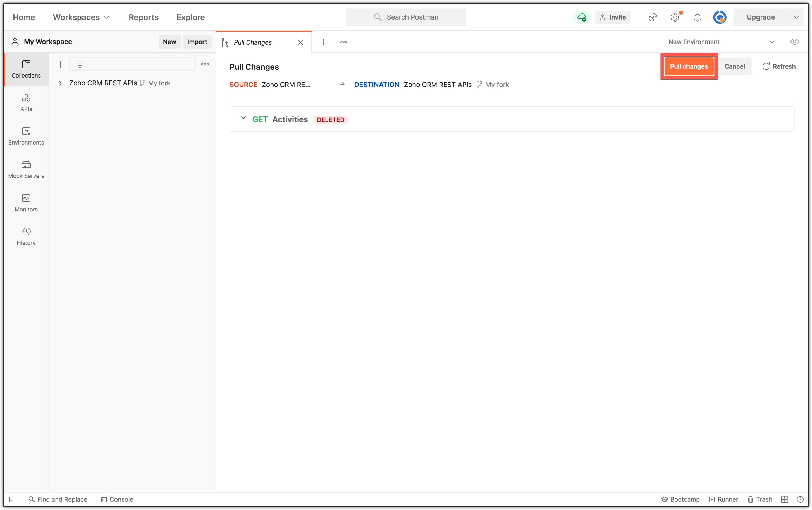
Task: Click the My Workspace title
Action: [48, 42]
